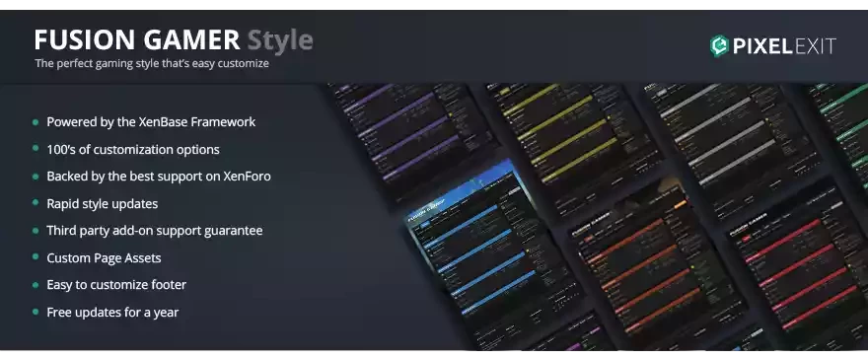Click the FUSION GAMER Style heading
868x358 pixels.
(174, 40)
